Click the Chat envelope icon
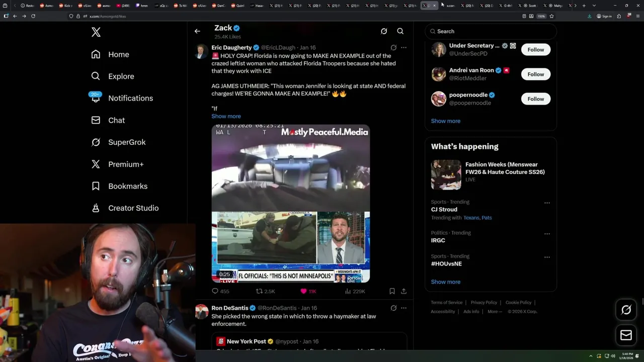Screen dimensions: 644x362 (96, 120)
